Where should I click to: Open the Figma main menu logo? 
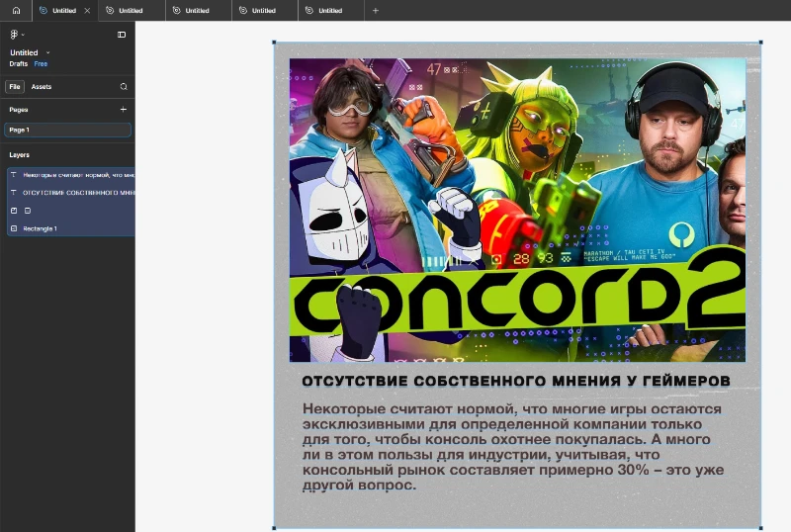14,35
